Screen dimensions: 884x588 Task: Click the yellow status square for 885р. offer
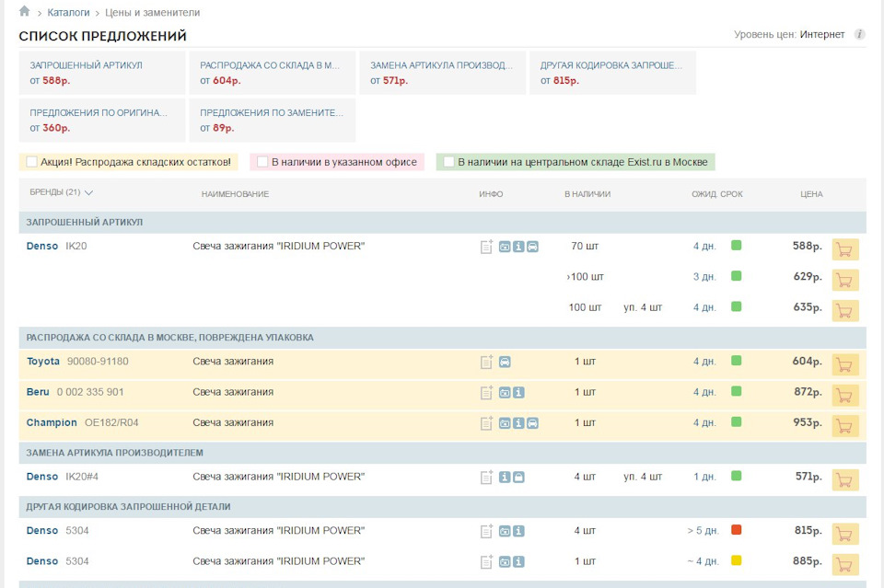pyautogui.click(x=737, y=559)
